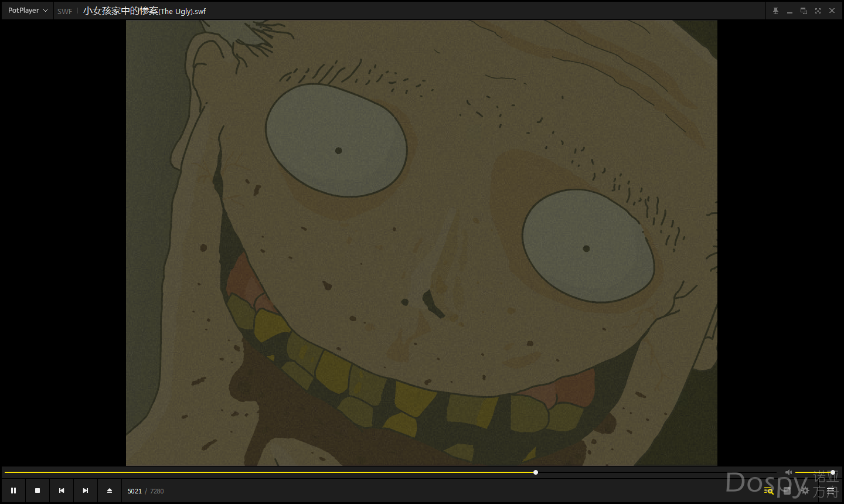This screenshot has width=844, height=504.
Task: Stop the video playback
Action: point(38,491)
